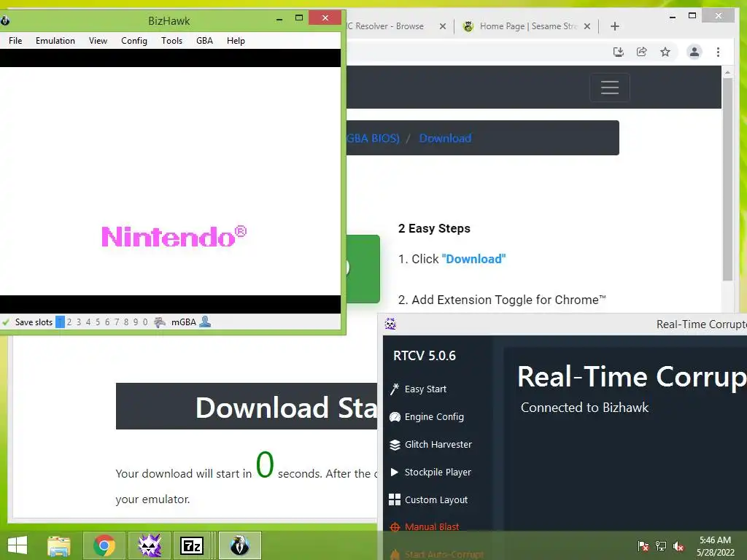Screen dimensions: 747x560
Task: Click the muted volume tray icon
Action: 678,545
